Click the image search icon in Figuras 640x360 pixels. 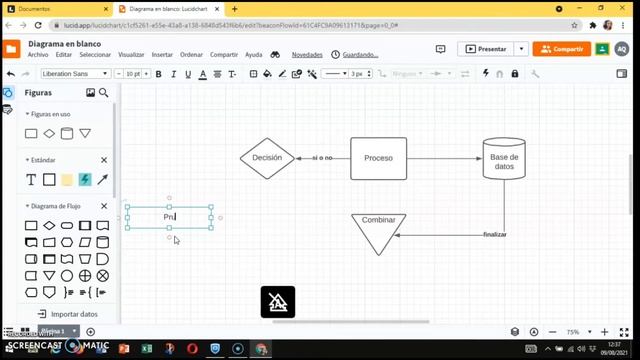click(x=91, y=93)
